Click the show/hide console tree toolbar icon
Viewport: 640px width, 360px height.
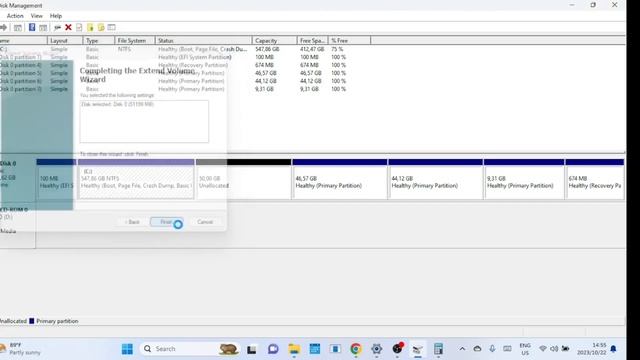(18, 27)
